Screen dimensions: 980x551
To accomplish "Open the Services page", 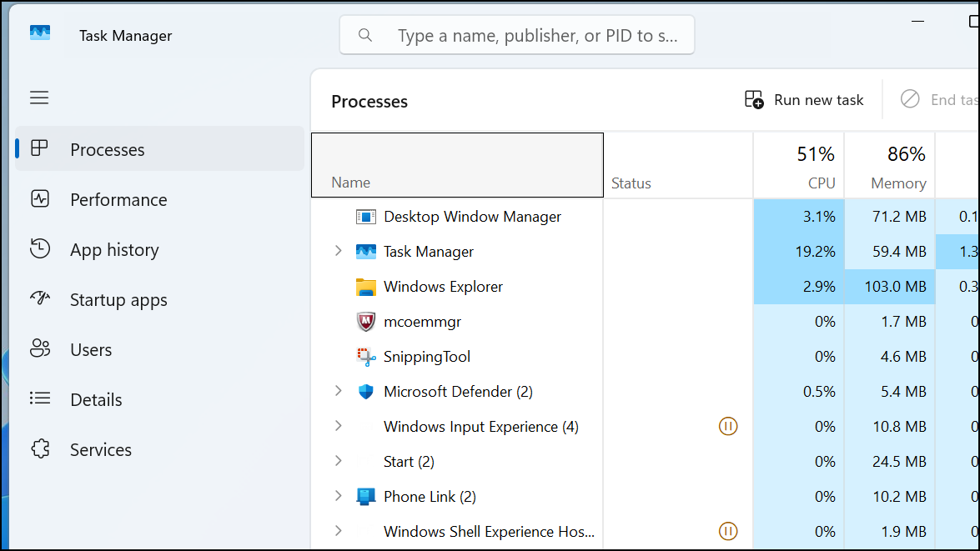I will 159,449.
